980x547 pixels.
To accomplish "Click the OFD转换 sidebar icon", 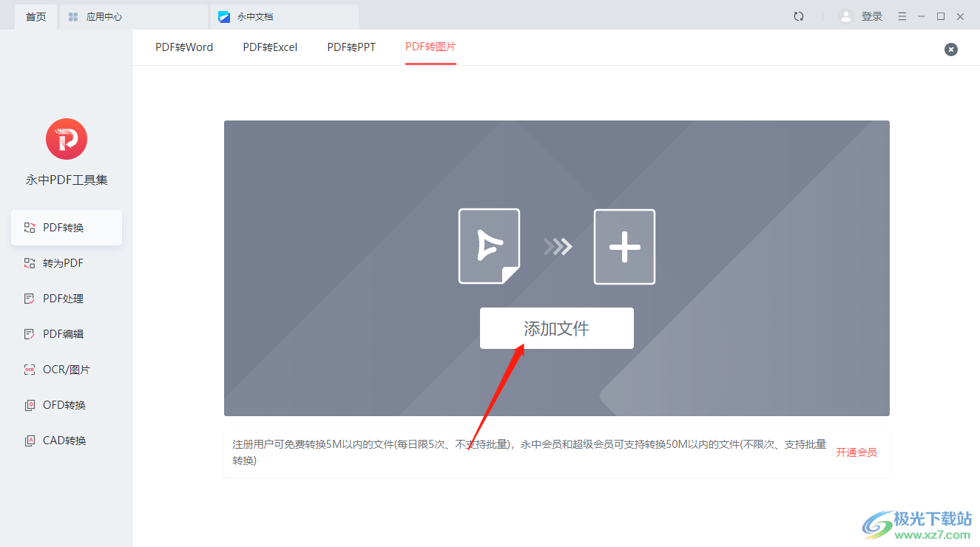I will 30,405.
